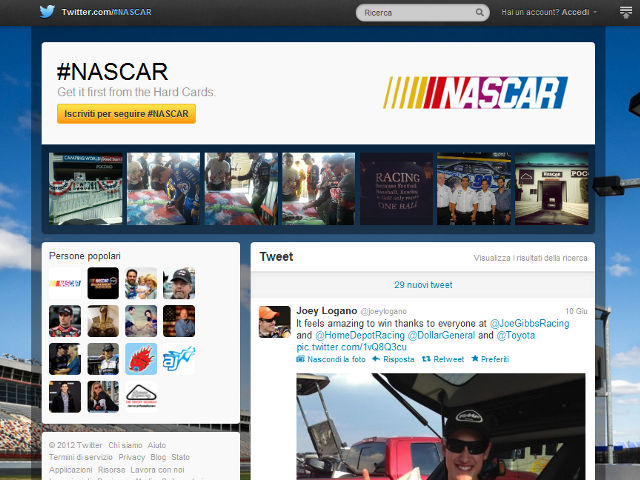Open the Camping World photo thumbnail
This screenshot has height=480, width=640.
click(x=86, y=188)
